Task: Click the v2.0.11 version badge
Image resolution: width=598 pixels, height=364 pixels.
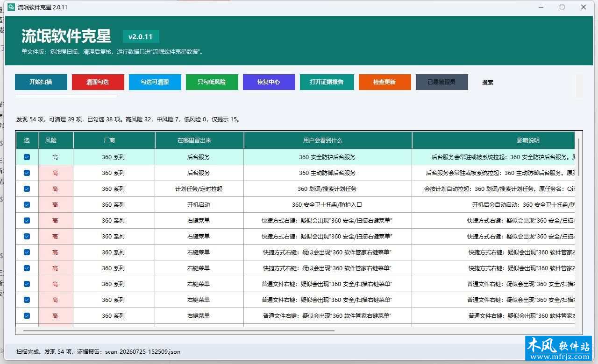Action: click(141, 37)
